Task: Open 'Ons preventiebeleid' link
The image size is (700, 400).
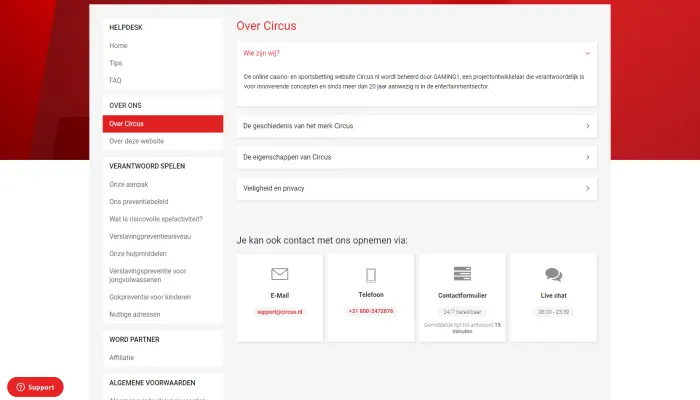Action: 139,202
